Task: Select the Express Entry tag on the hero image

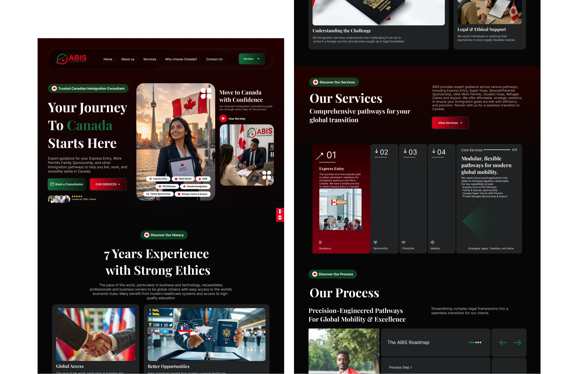Action: 158,179
